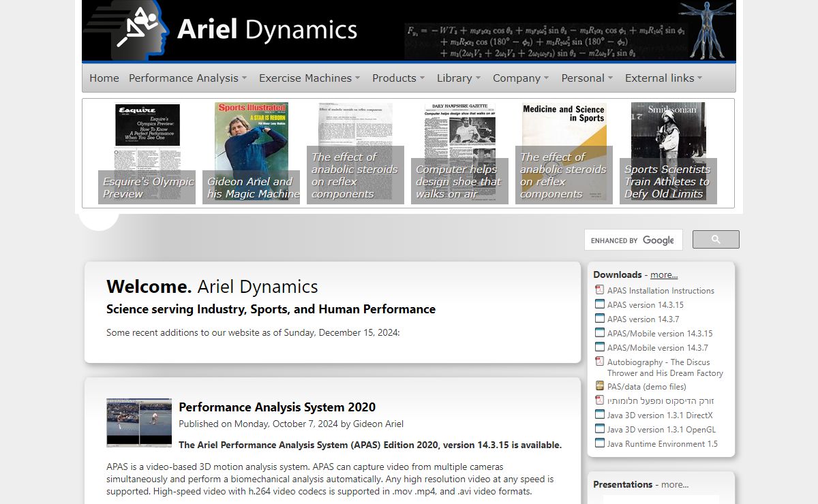The height and width of the screenshot is (504, 818).
Task: Click the human anatomy figure in the header
Action: (706, 30)
